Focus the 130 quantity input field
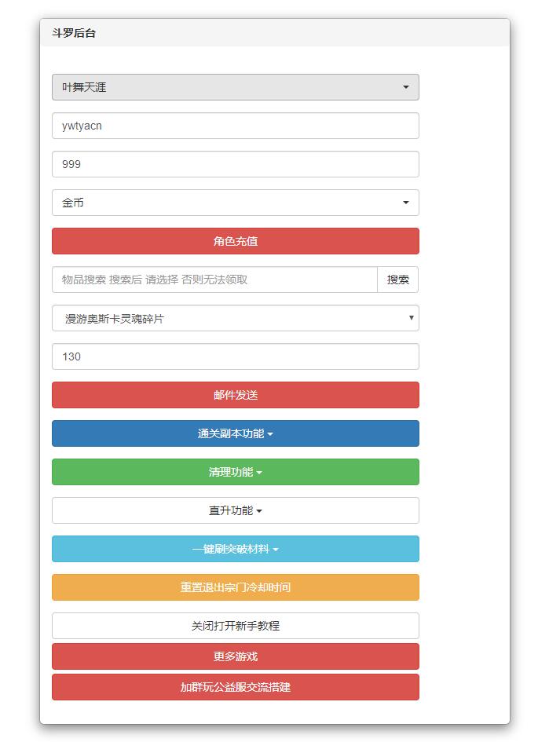This screenshot has width=560, height=742. point(236,356)
